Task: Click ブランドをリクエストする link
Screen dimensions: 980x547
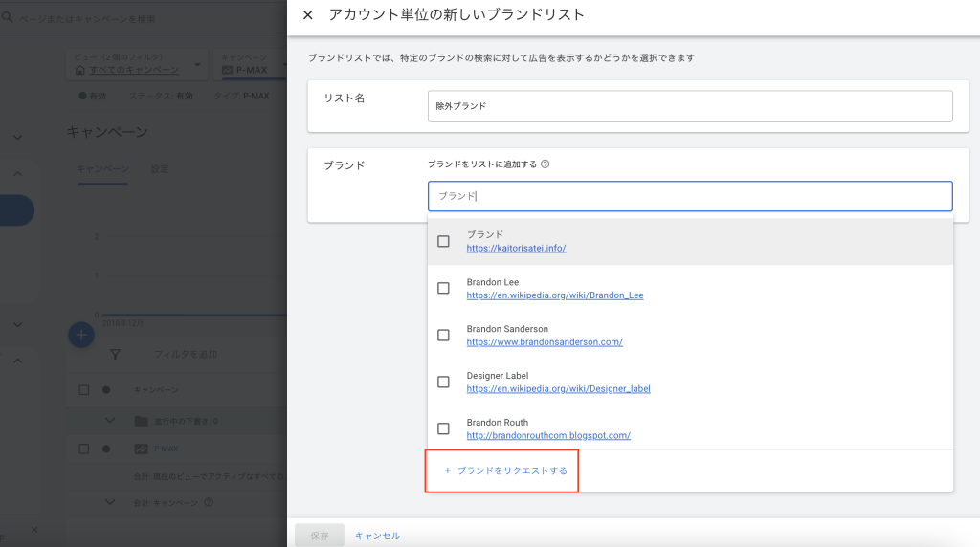Action: tap(505, 470)
